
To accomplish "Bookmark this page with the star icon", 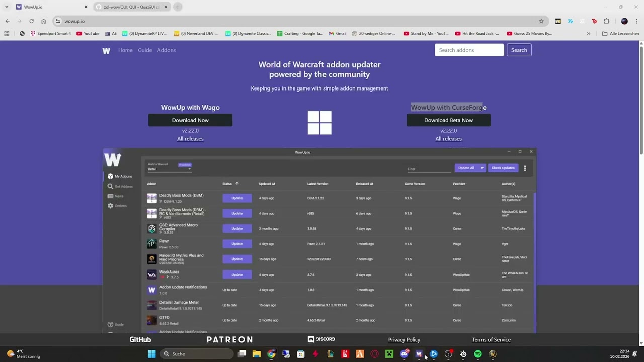I will pyautogui.click(x=541, y=21).
